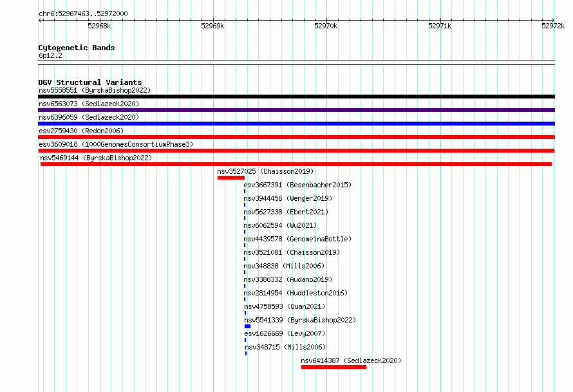The width and height of the screenshot is (573, 392).
Task: Click the nsv6062594 (Wu2021) label
Action: 280,225
